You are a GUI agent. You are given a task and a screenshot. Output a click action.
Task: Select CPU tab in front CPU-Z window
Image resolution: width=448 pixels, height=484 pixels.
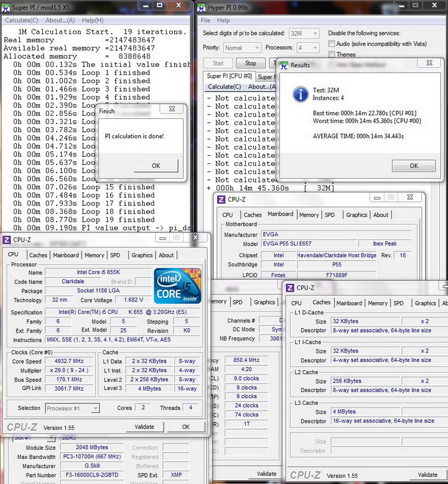coord(12,254)
